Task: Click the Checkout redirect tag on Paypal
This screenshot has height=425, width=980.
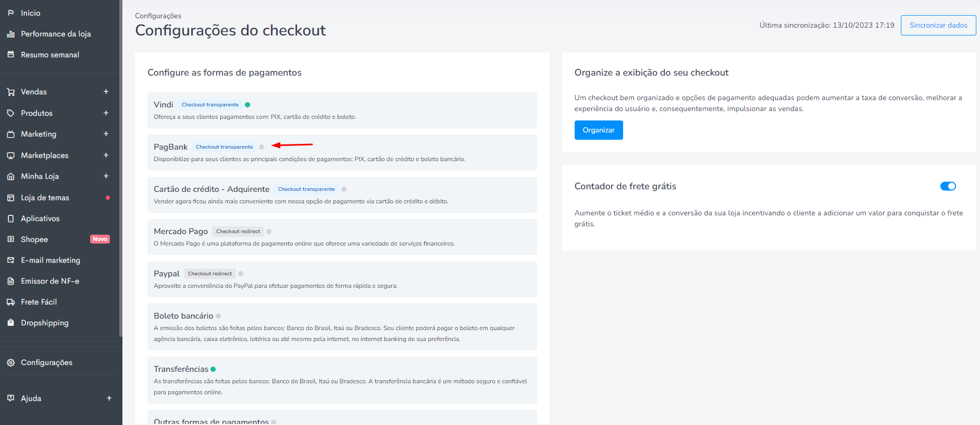Action: click(210, 274)
